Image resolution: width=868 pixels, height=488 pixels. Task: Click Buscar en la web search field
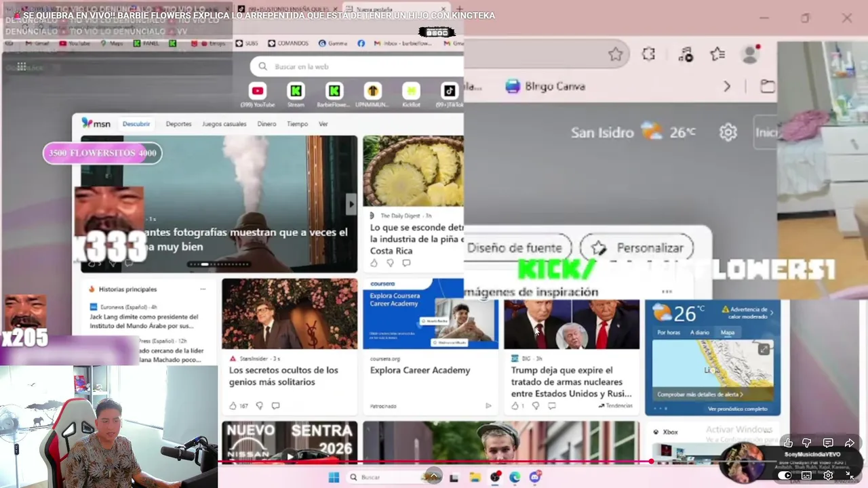point(357,66)
